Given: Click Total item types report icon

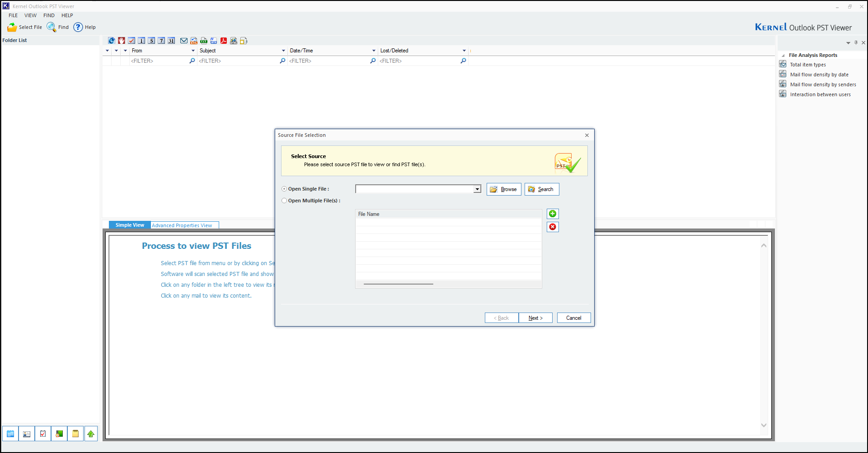Looking at the screenshot, I should coord(783,64).
